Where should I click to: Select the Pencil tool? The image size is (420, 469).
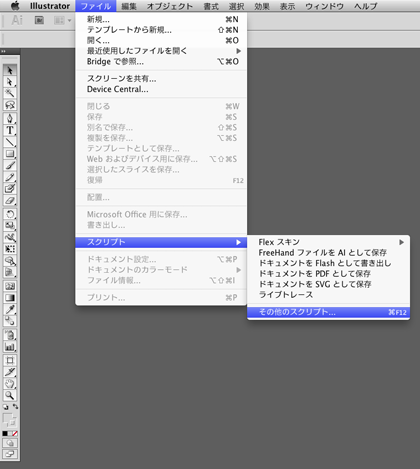tap(10, 177)
